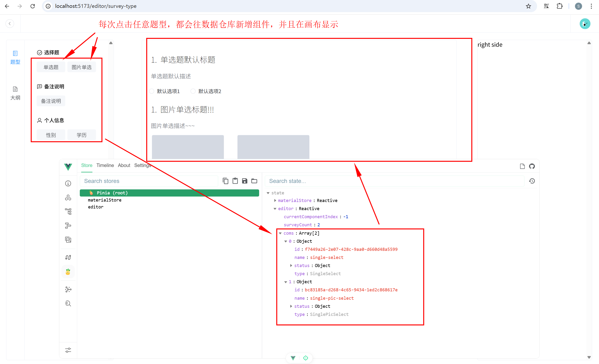Expand status Object under single-select
Image resolution: width=599 pixels, height=364 pixels.
(x=291, y=266)
